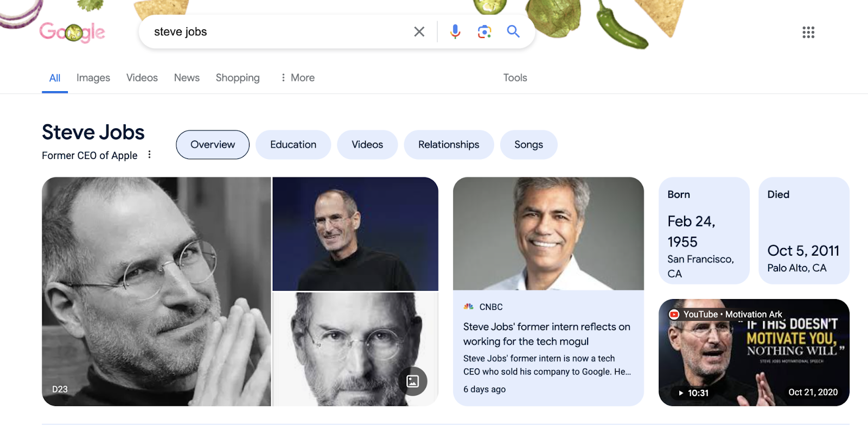Screen dimensions: 868x438
Task: Click the Google doodle logo
Action: (71, 31)
